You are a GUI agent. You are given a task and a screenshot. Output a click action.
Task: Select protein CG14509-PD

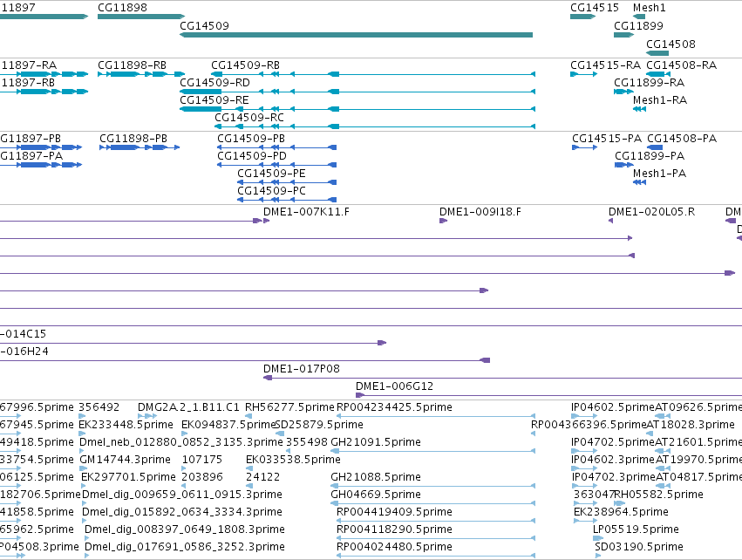pyautogui.click(x=276, y=165)
